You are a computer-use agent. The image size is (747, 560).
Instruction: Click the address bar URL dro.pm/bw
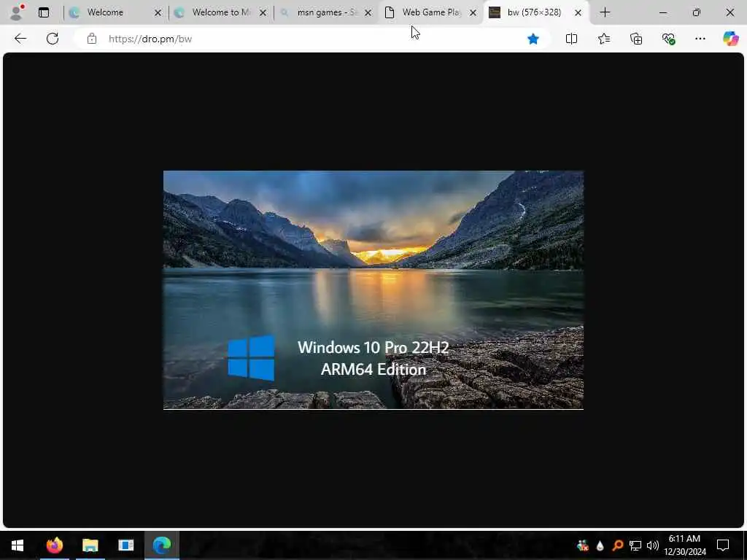coord(150,39)
